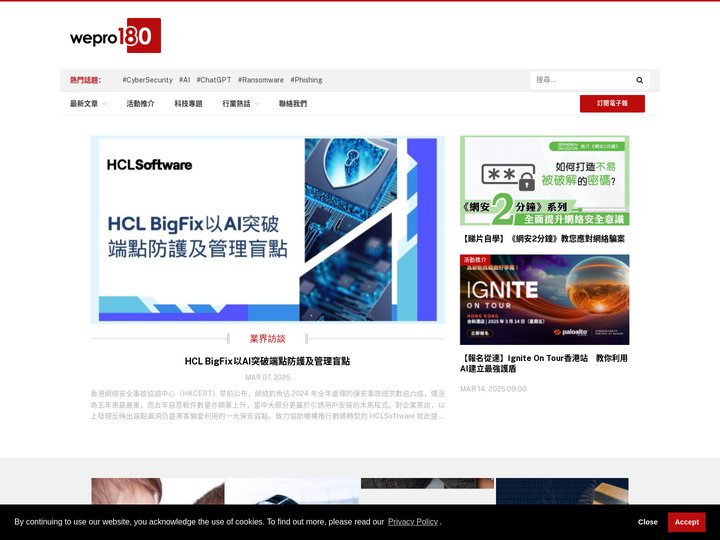Click the MAR 07, 2025 article date
Image resolution: width=720 pixels, height=540 pixels.
point(268,377)
